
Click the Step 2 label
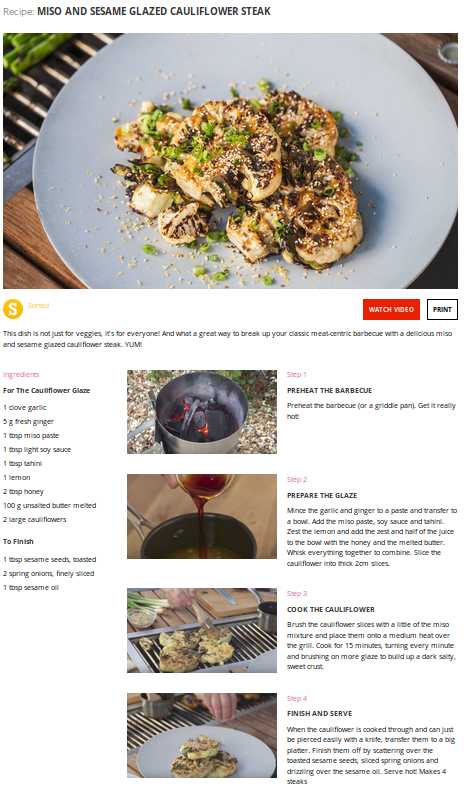point(297,480)
